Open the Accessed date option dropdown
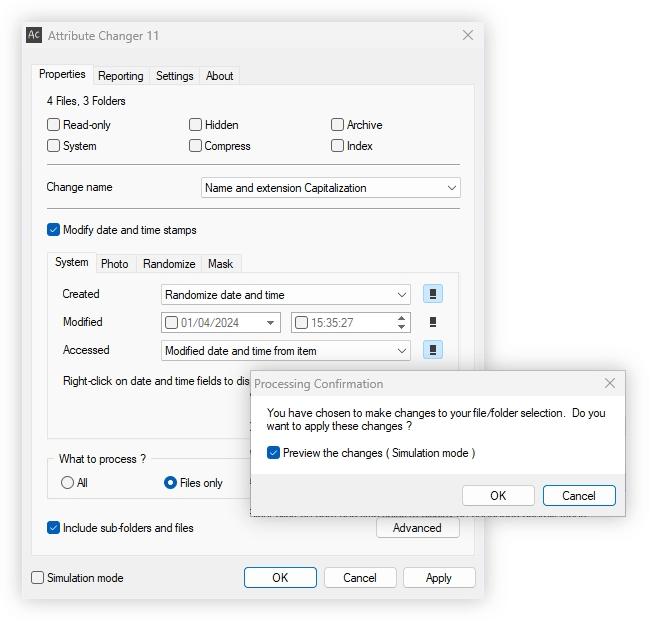 [x=402, y=351]
